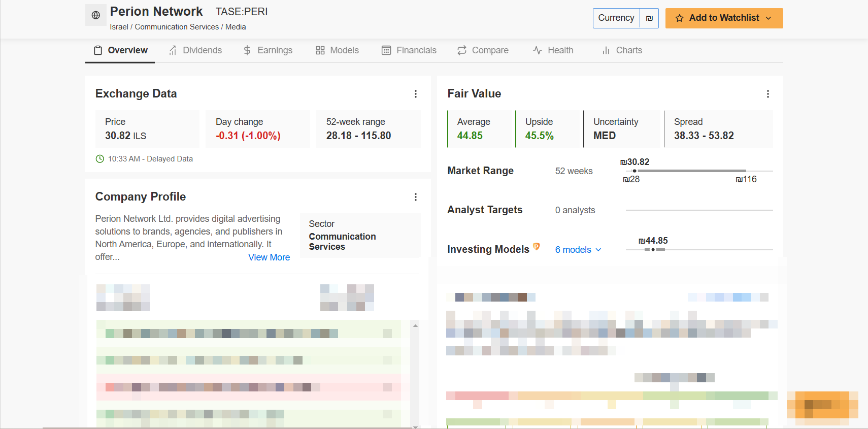This screenshot has width=868, height=429.
Task: Click the 52 weeks label
Action: (x=574, y=171)
